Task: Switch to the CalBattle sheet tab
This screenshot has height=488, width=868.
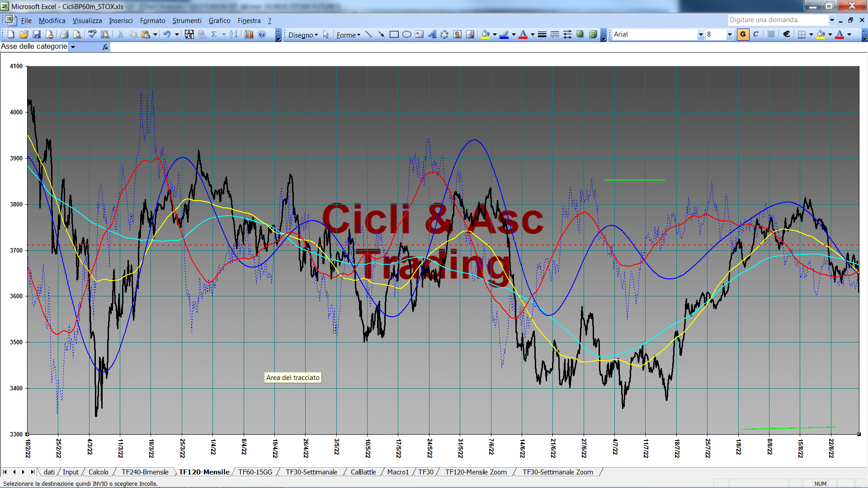Action: click(363, 472)
